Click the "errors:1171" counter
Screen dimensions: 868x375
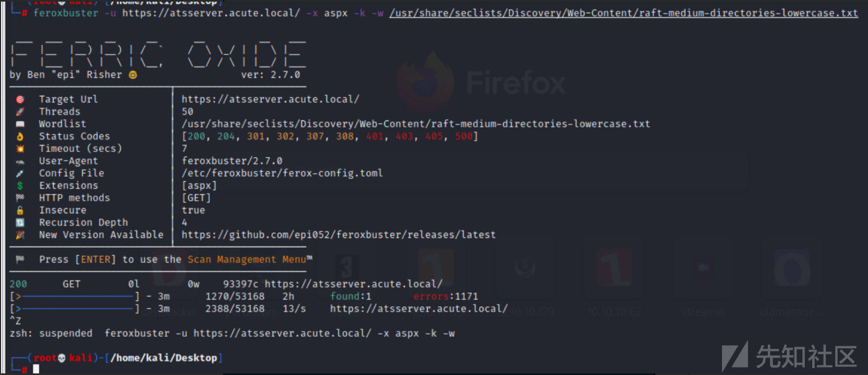click(x=446, y=296)
